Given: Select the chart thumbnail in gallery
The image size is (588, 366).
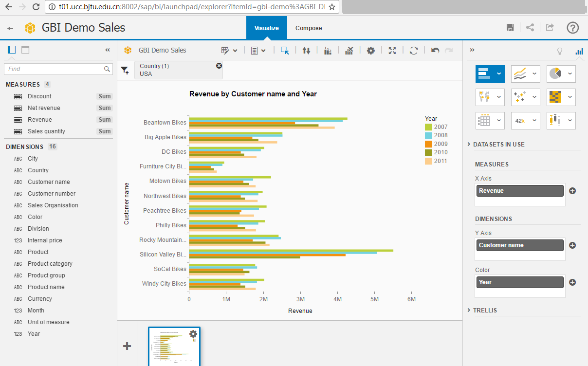Looking at the screenshot, I should 174,347.
